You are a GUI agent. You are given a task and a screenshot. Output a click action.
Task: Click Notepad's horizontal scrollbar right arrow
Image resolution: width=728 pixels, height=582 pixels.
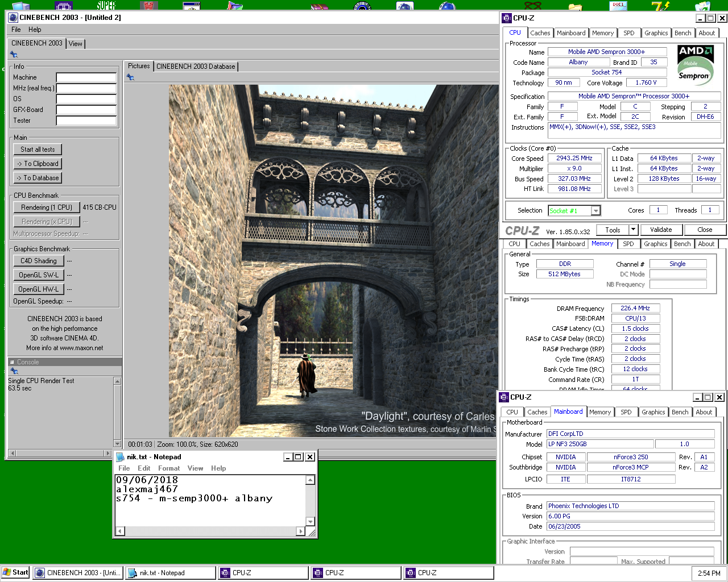click(x=301, y=531)
